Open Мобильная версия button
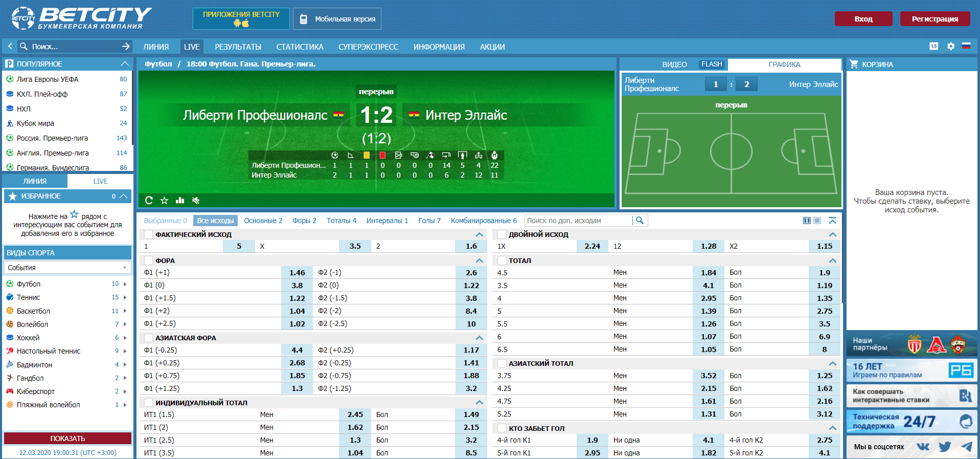This screenshot has height=459, width=980. 337,19
